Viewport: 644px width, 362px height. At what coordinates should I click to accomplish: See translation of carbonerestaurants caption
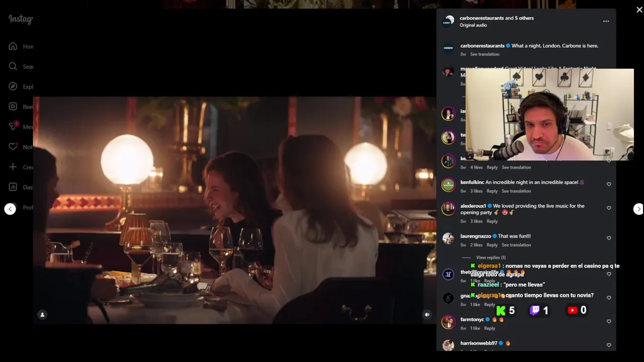click(x=485, y=54)
